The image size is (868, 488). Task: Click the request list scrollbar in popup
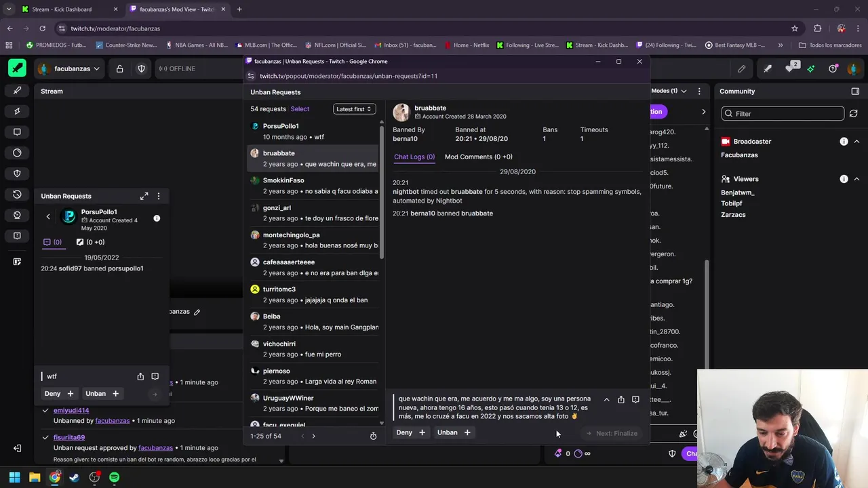[381, 192]
